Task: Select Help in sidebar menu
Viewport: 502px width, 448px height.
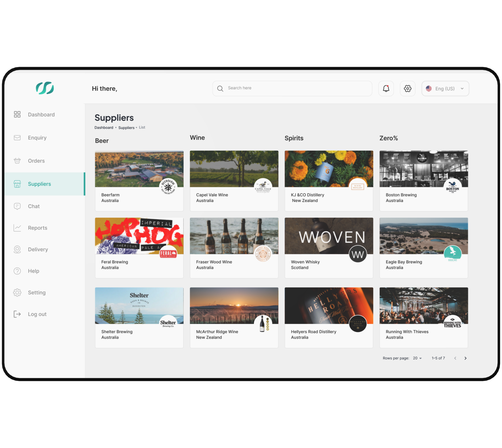Action: (33, 271)
